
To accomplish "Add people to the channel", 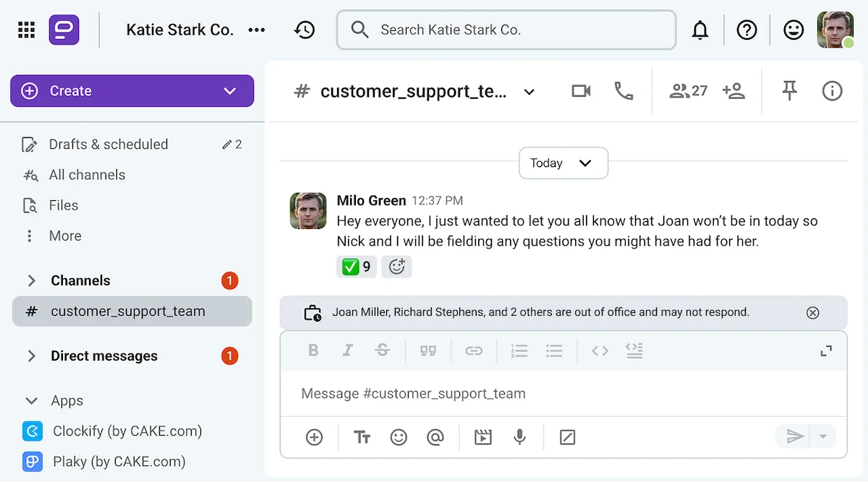I will [x=734, y=91].
